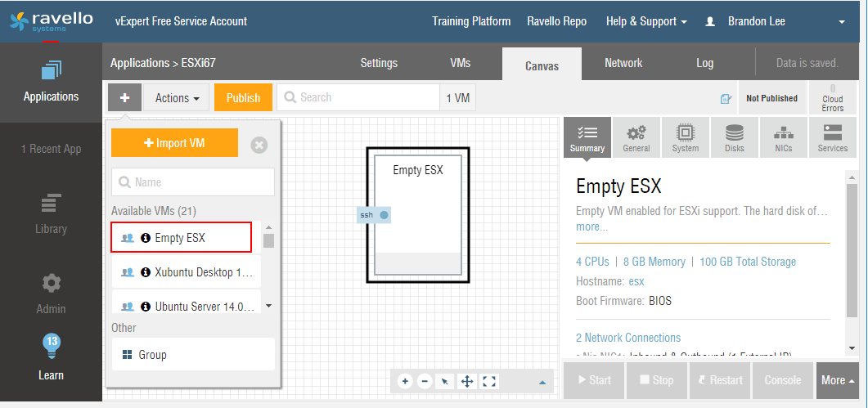Viewport: 868px width, 408px height.
Task: Click the Start button
Action: tap(595, 380)
